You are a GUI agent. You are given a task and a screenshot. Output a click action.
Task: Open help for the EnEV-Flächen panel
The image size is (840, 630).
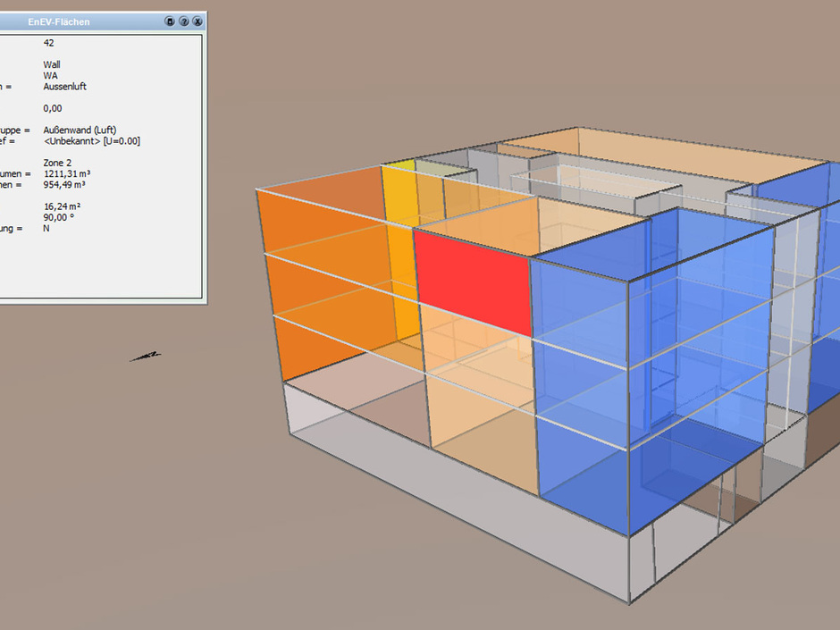(x=183, y=21)
